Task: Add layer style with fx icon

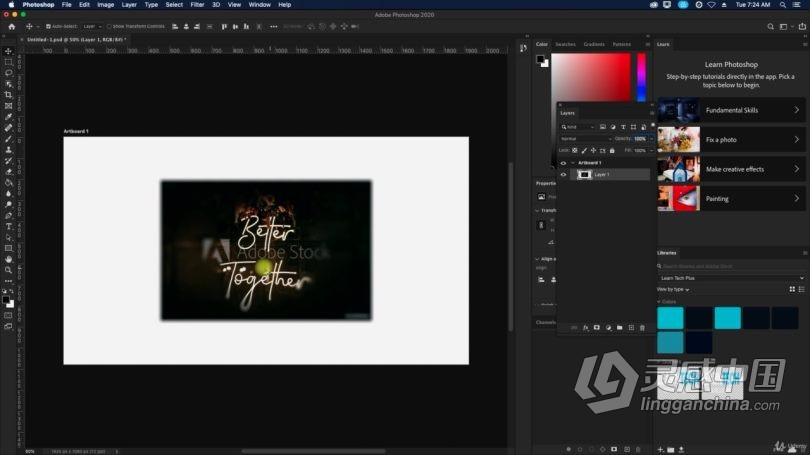Action: click(585, 327)
